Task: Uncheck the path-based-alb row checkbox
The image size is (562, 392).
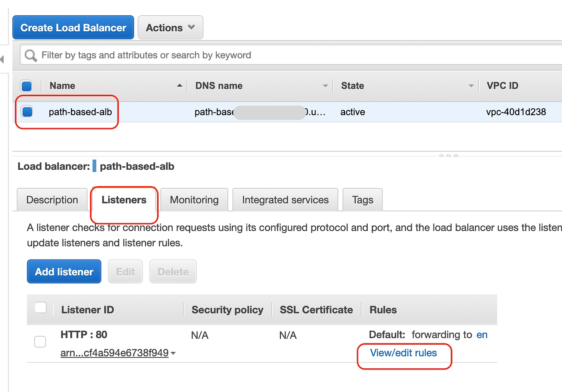Action: (27, 112)
